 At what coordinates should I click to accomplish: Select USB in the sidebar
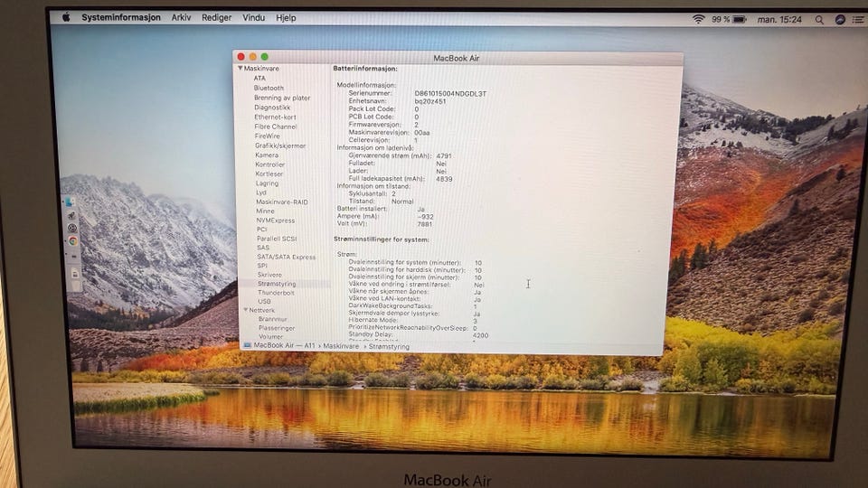coord(265,302)
